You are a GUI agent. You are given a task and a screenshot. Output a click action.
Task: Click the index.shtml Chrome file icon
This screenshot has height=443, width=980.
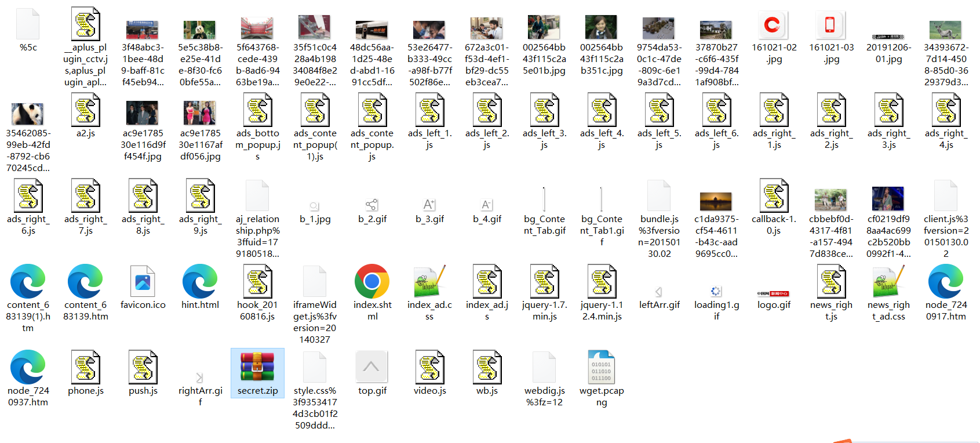click(372, 281)
